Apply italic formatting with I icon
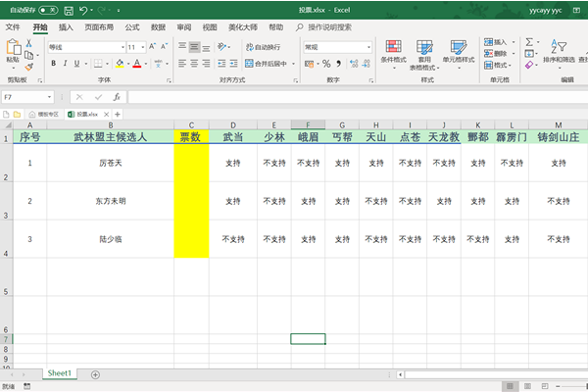Screen dimensions: 588x392 click(64, 64)
